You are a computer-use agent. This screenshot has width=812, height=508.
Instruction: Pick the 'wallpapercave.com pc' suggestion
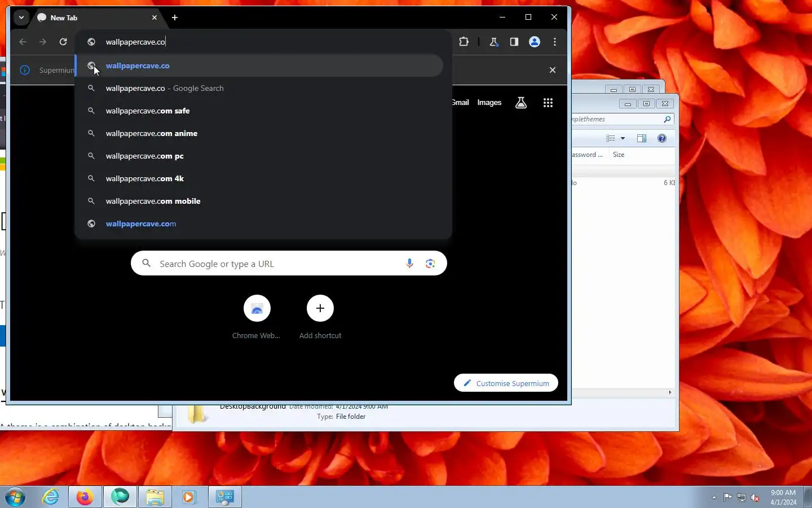[259, 156]
